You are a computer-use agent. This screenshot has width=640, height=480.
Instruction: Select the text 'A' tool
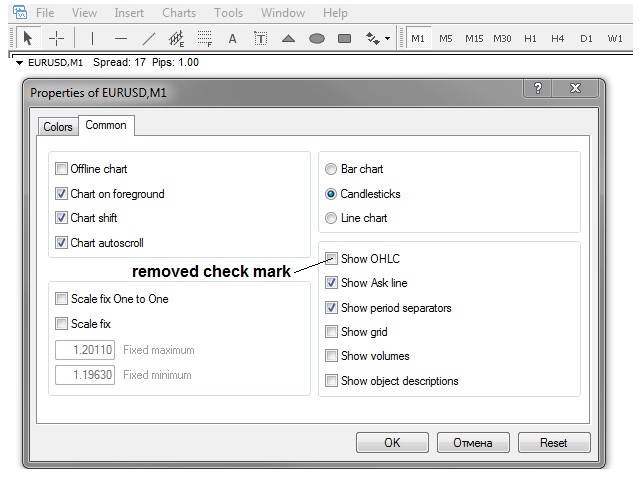pos(233,39)
